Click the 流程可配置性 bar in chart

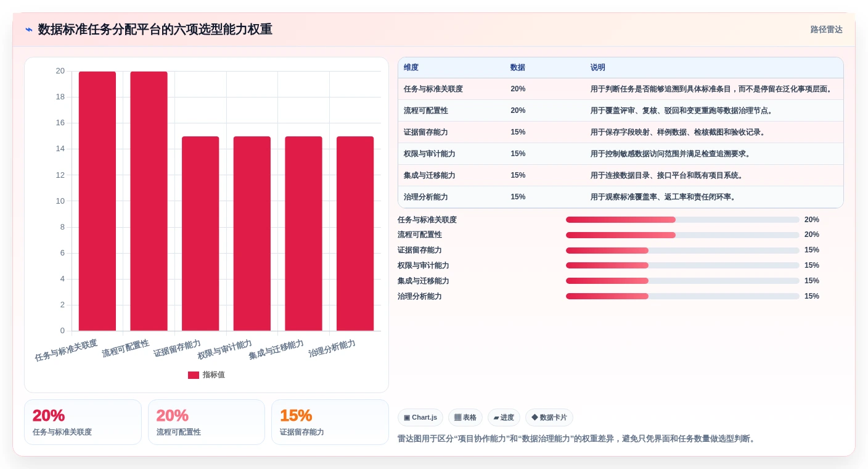pos(149,201)
